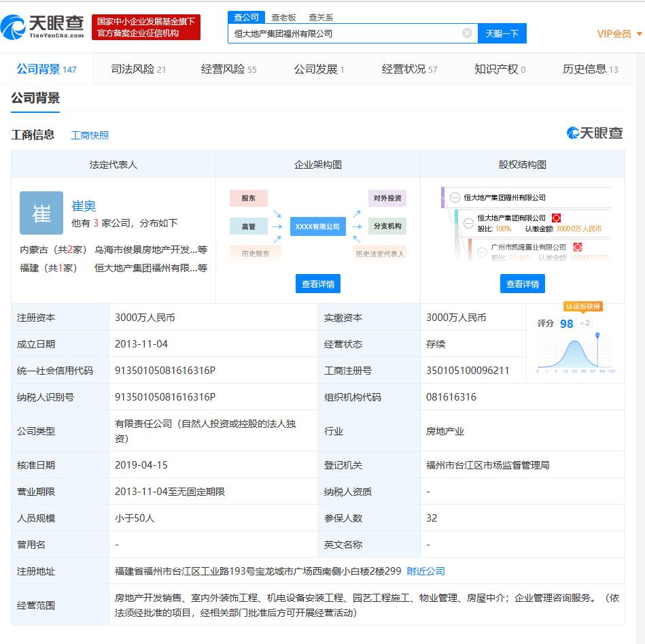The image size is (645, 644).
Task: Click the 成立日期 value 2013-11-04
Action: [x=141, y=343]
